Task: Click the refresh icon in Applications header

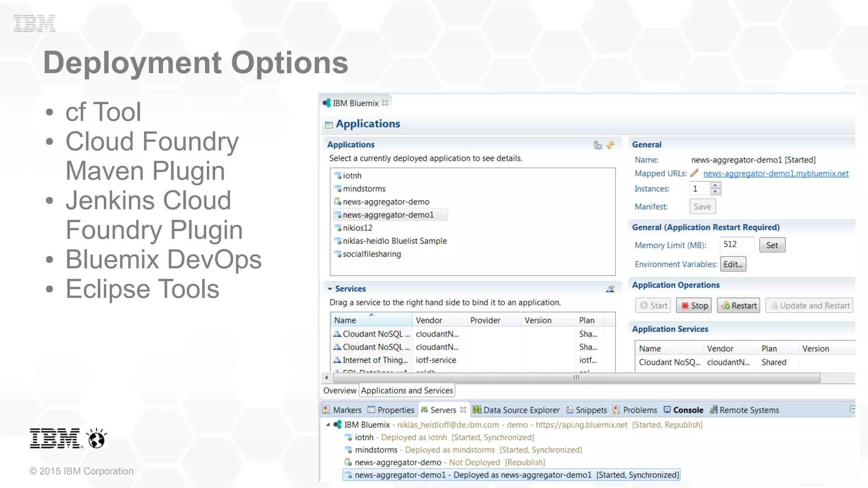Action: coord(610,145)
